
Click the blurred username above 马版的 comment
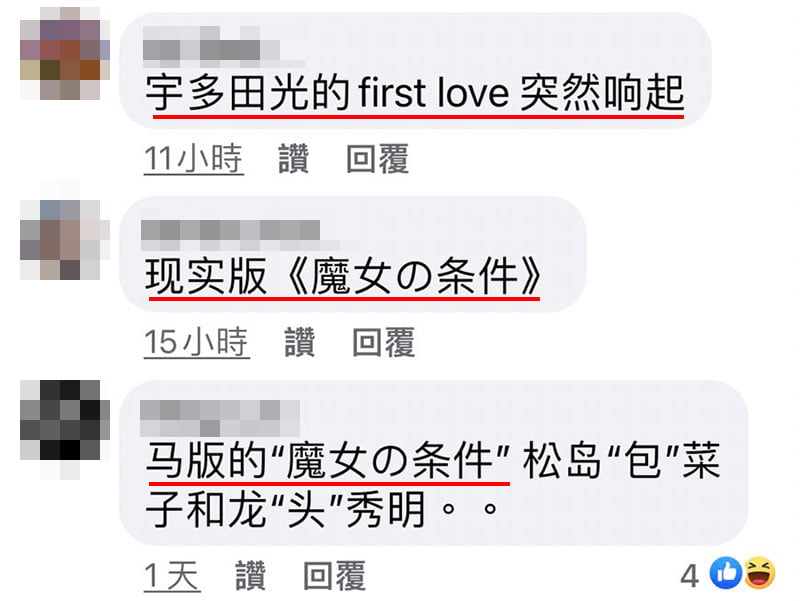222,413
